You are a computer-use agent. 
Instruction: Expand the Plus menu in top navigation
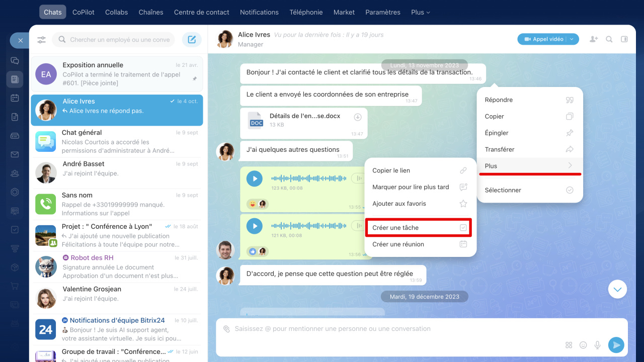coord(420,12)
